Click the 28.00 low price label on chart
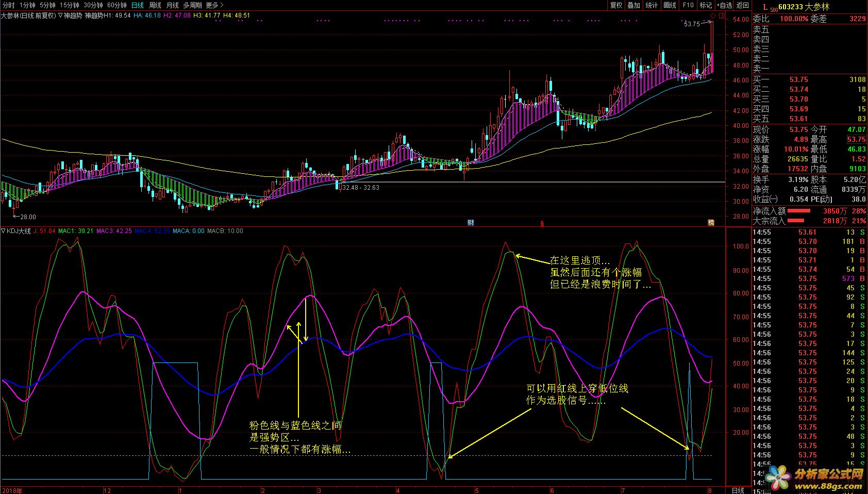 point(28,217)
